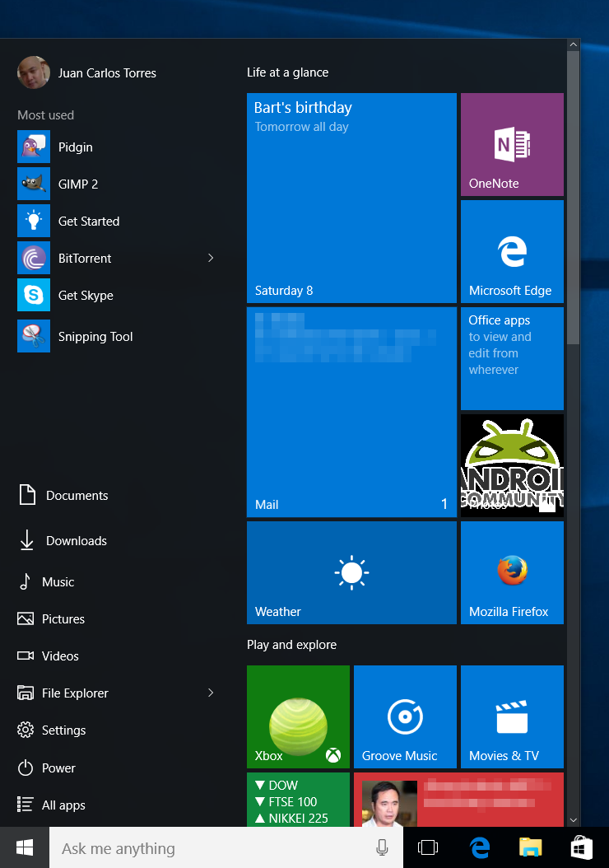609x868 pixels.
Task: Open the Xbox tile
Action: coord(298,716)
